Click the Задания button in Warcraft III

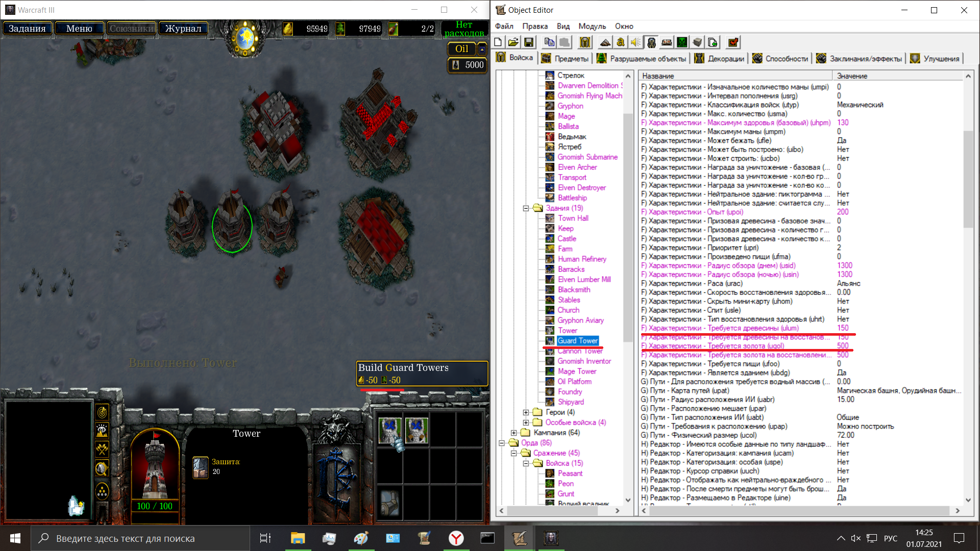(27, 29)
